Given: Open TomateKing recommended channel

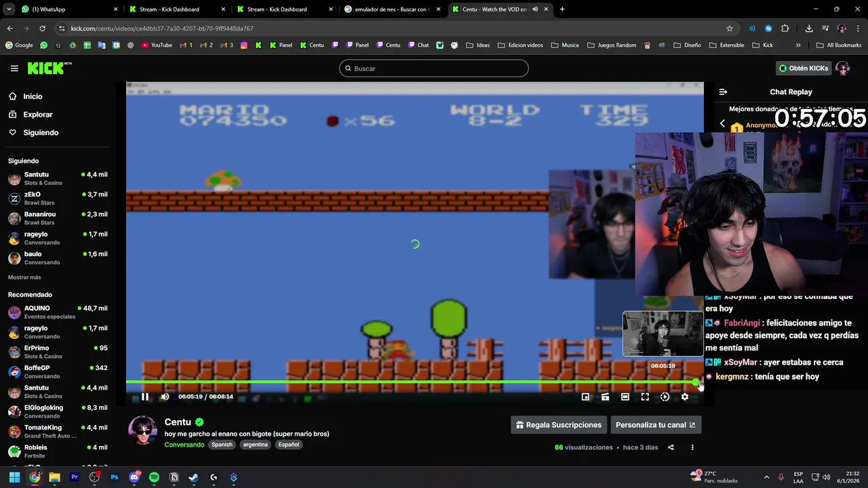Looking at the screenshot, I should pyautogui.click(x=58, y=432).
